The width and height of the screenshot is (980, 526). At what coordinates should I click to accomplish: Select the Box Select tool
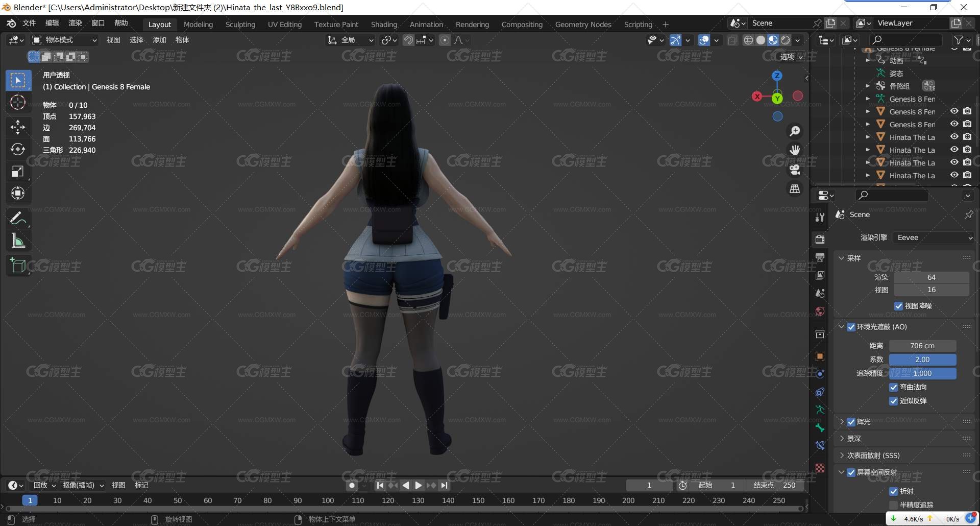[x=18, y=81]
